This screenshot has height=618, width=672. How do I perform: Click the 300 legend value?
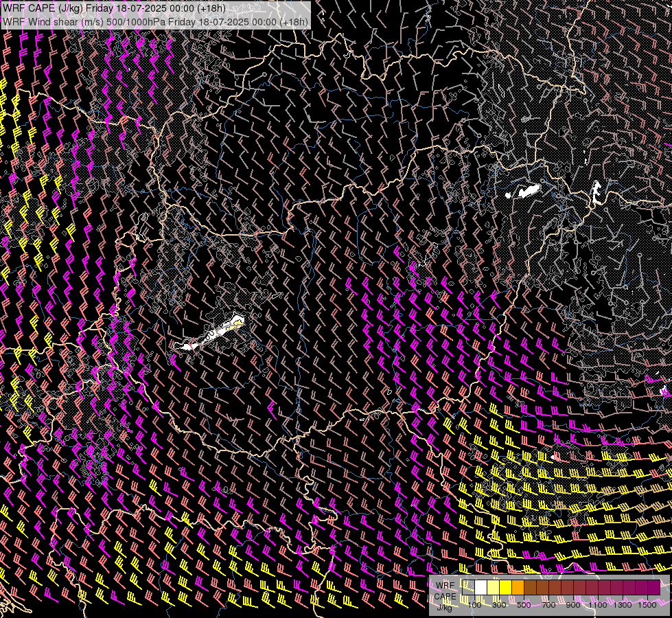point(499,605)
